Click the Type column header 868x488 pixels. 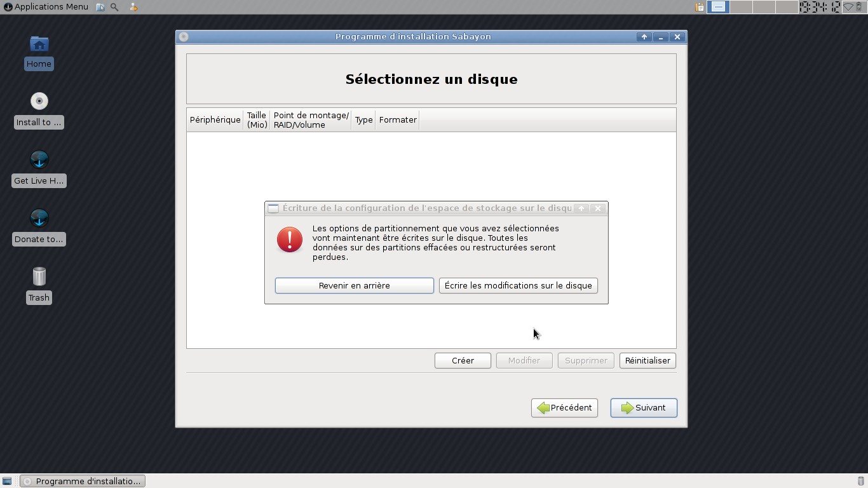coord(363,119)
